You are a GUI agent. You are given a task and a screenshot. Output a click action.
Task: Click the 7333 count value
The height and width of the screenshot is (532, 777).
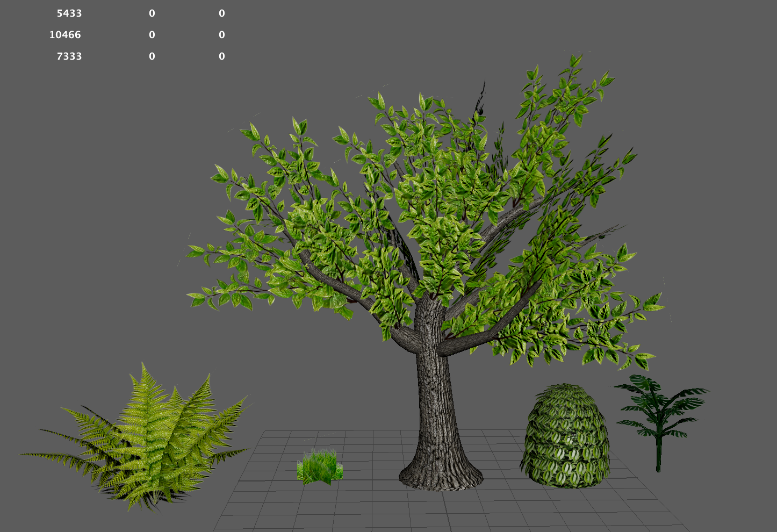(x=69, y=56)
